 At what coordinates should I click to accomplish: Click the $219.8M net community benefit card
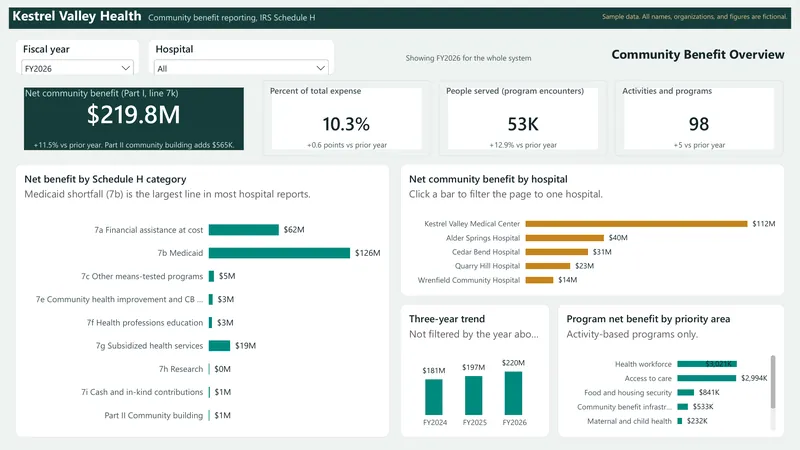pyautogui.click(x=134, y=118)
